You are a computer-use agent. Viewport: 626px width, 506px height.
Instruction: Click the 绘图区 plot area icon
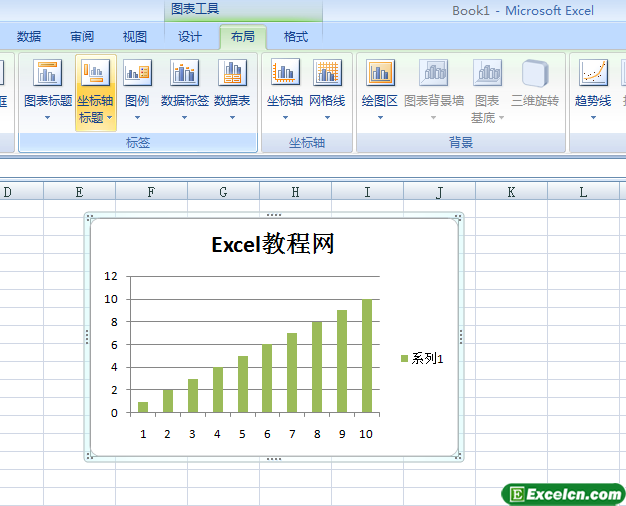pyautogui.click(x=380, y=73)
